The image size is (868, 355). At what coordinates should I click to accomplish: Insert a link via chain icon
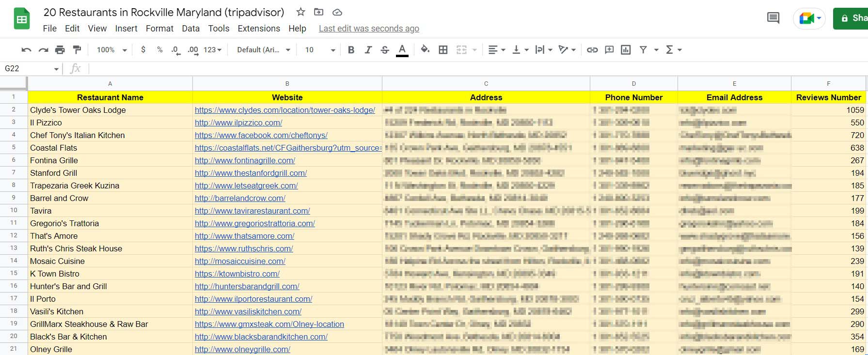[592, 49]
